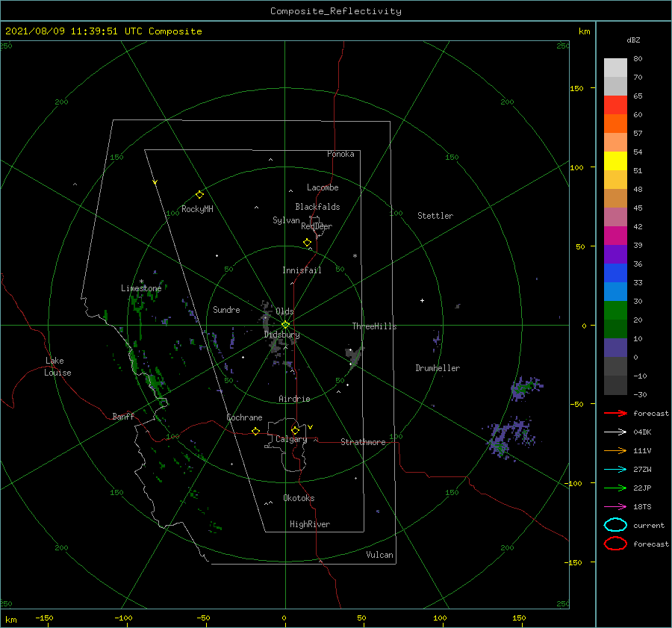Click the RockyMH station label
This screenshot has width=672, height=628.
pos(197,209)
